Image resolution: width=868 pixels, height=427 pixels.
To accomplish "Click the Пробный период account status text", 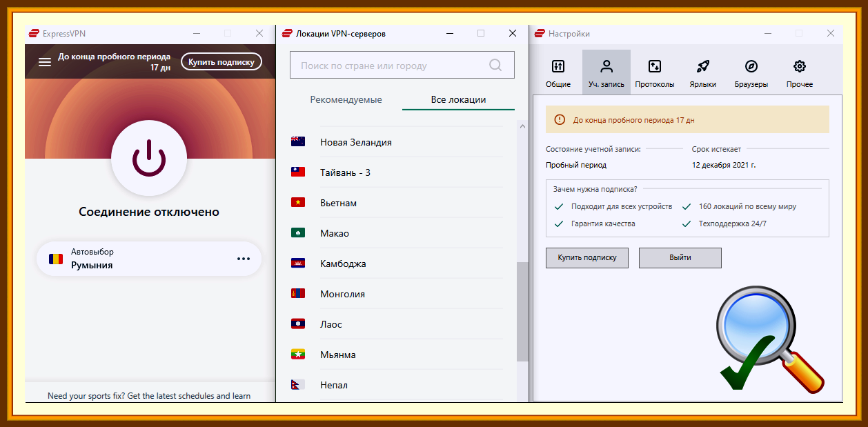I will (x=575, y=166).
